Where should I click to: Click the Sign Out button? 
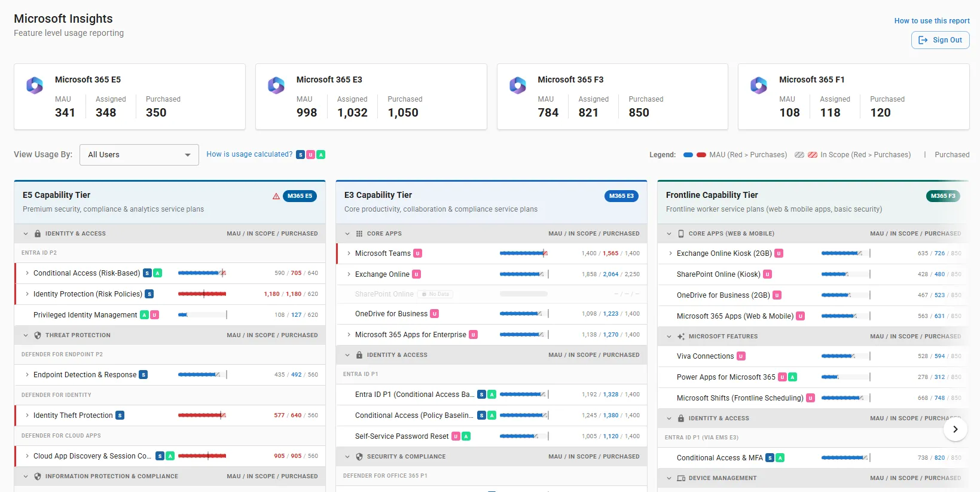[940, 40]
